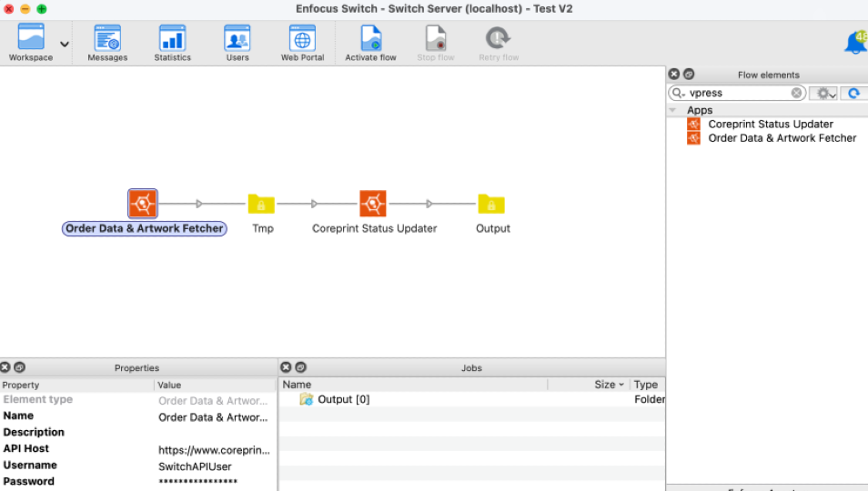Close the Properties panel
Screen dimensions: 868x491
[5, 367]
